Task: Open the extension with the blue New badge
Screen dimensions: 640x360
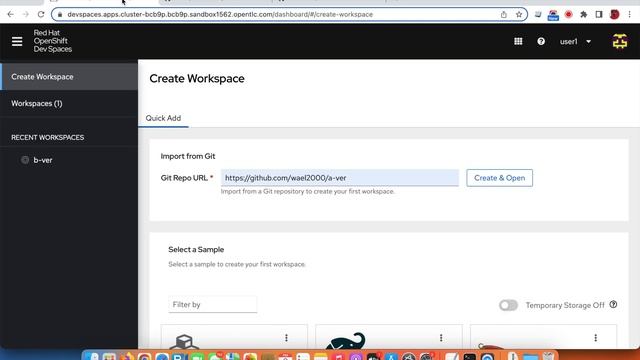Action: pos(553,15)
